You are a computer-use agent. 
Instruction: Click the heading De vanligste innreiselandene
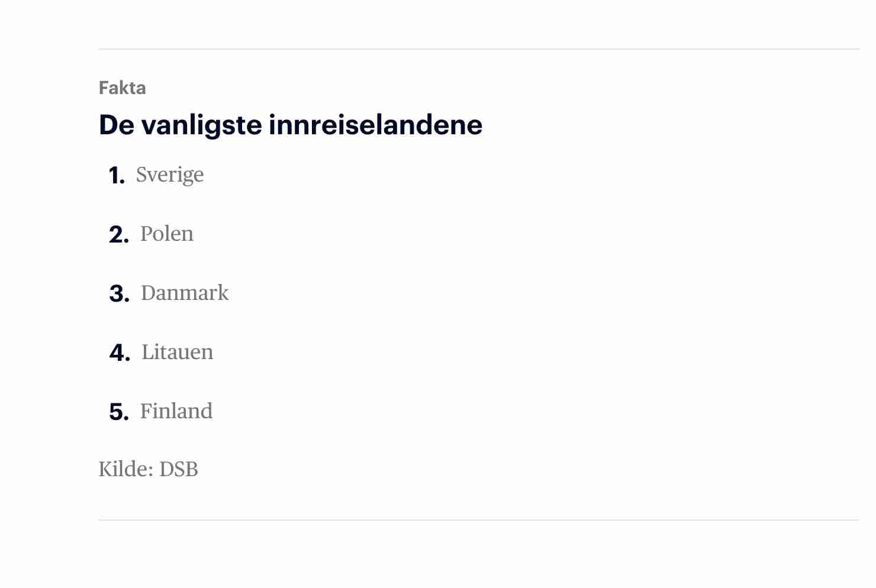pos(291,125)
